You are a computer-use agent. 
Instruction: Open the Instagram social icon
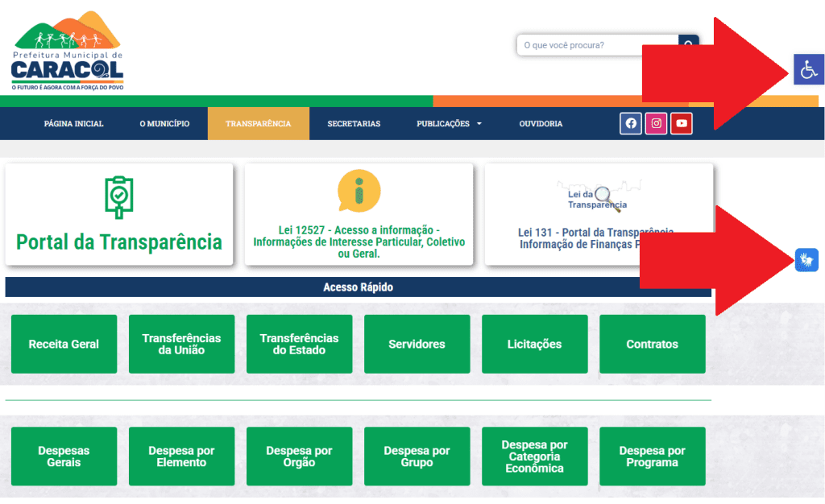tap(657, 123)
